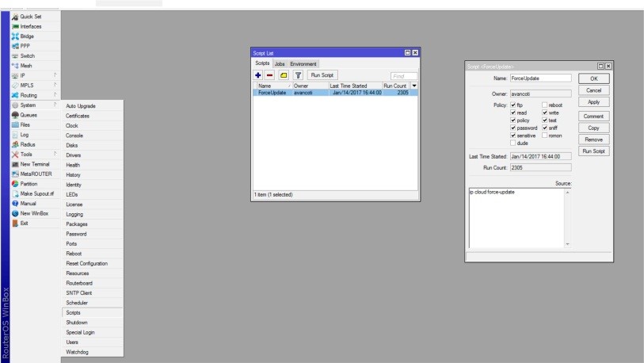Disable the sniff policy checkbox
The width and height of the screenshot is (644, 363).
coord(545,128)
